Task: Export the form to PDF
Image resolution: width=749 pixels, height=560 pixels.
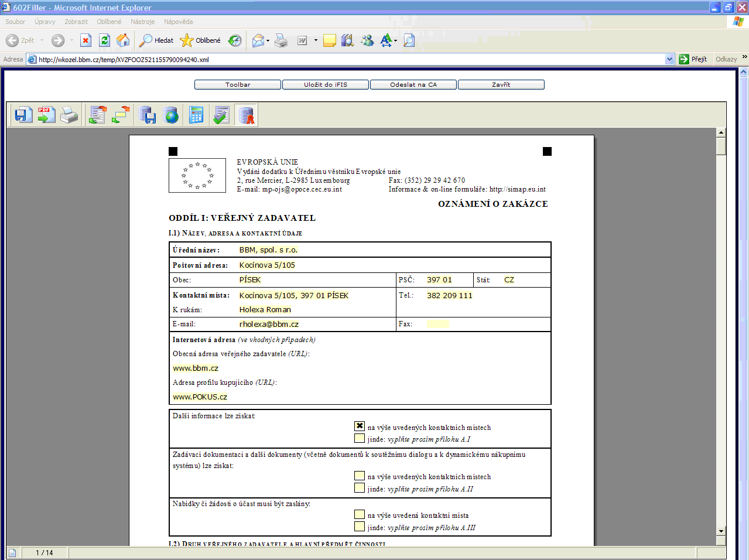Action: [x=46, y=115]
